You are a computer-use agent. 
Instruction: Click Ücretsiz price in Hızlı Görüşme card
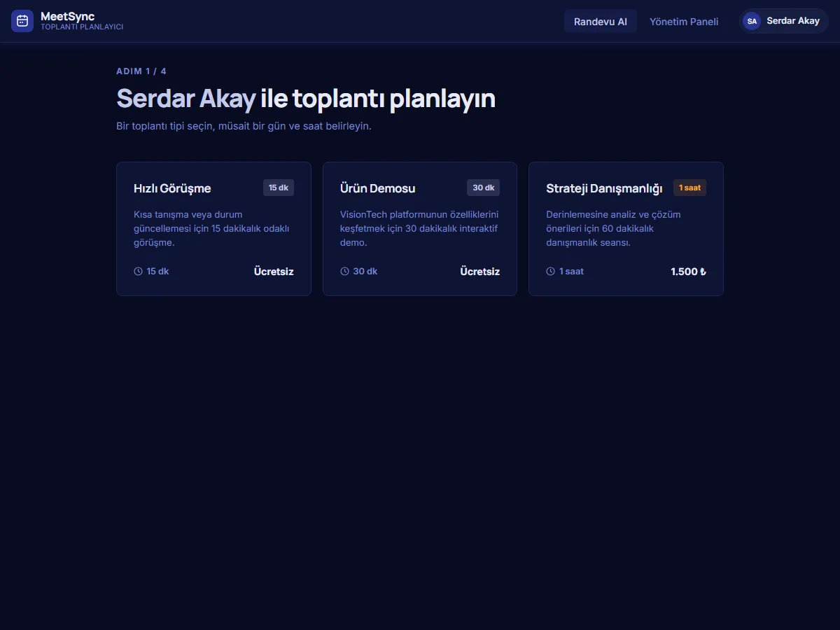pyautogui.click(x=274, y=272)
